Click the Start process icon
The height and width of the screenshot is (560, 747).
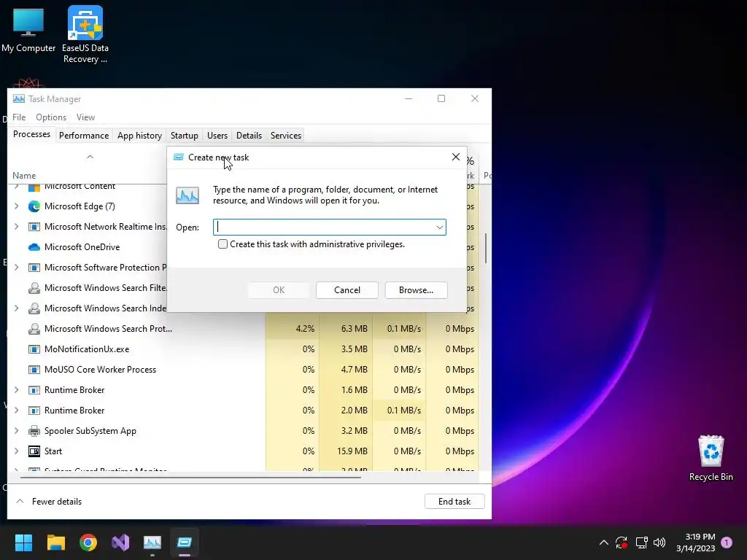(x=34, y=451)
